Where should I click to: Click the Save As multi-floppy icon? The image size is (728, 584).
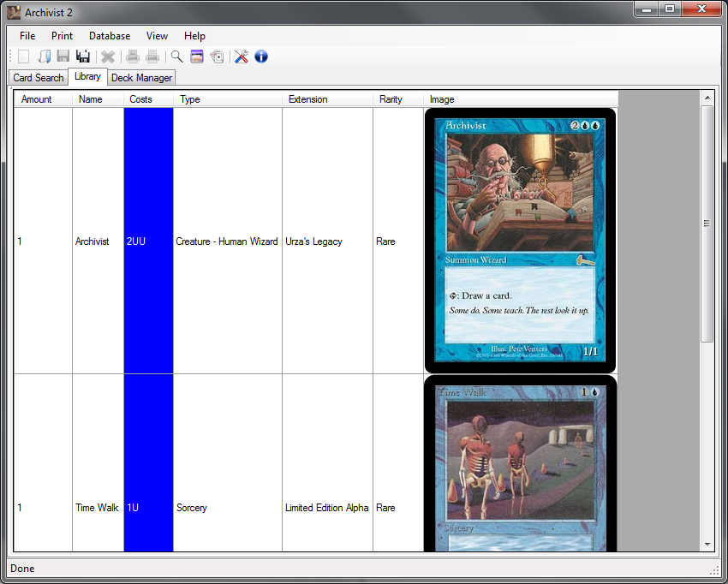(83, 57)
